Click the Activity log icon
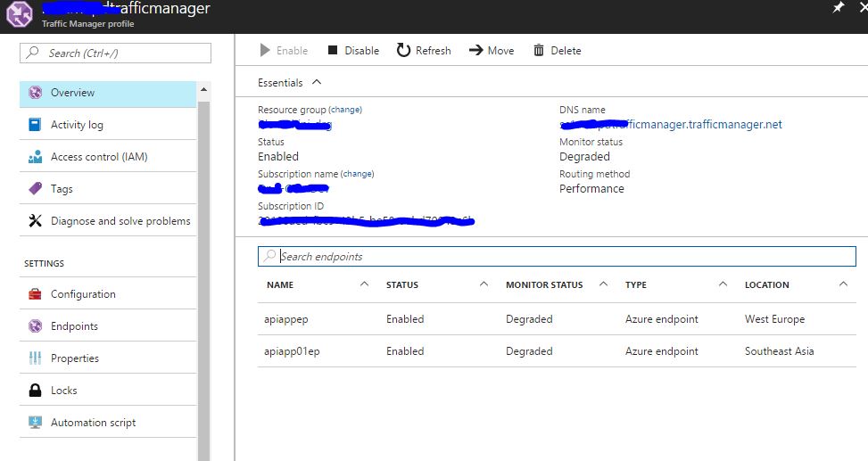This screenshot has width=868, height=461. pyautogui.click(x=35, y=125)
